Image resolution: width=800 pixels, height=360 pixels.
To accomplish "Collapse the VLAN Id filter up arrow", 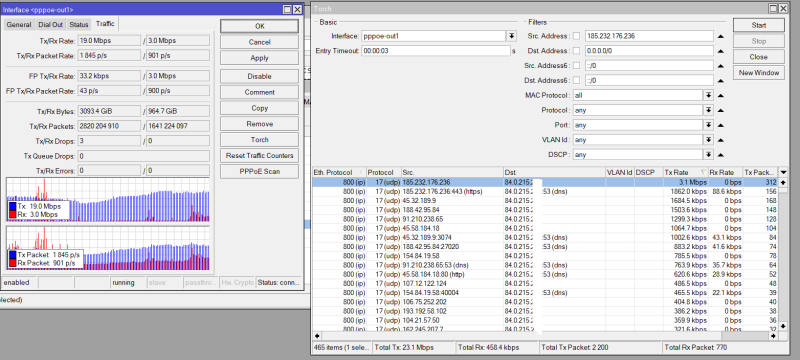I will point(721,140).
